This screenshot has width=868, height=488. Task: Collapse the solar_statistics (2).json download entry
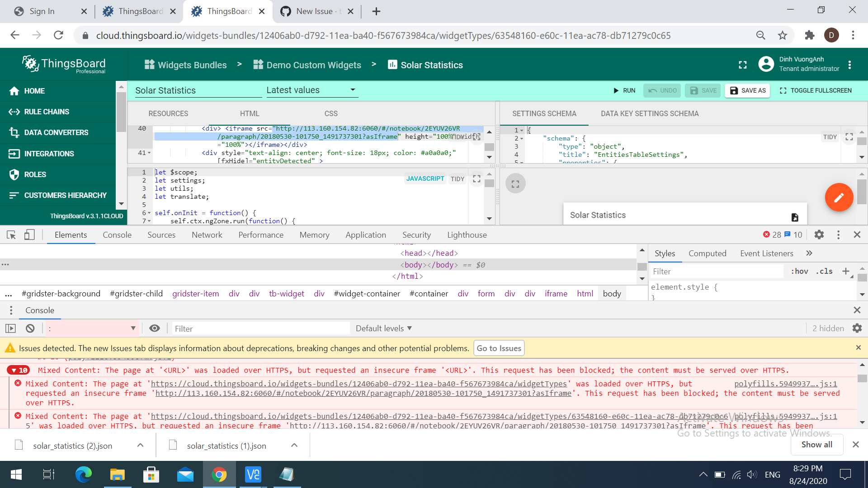tap(140, 445)
